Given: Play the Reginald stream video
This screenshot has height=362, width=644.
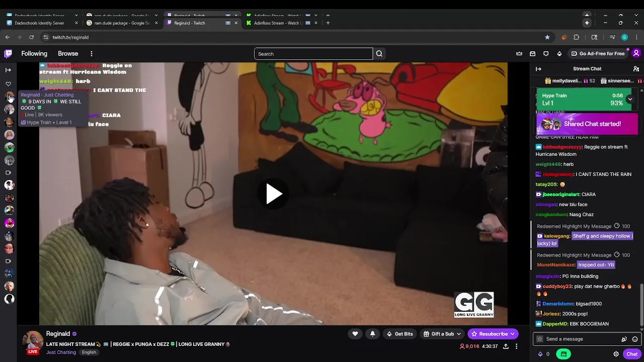Looking at the screenshot, I should pos(273,194).
